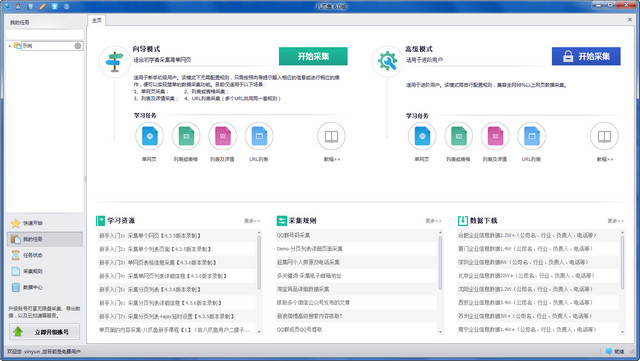The width and height of the screenshot is (640, 361).
Task: Open 快速开始 star icon in sidebar
Action: point(16,223)
